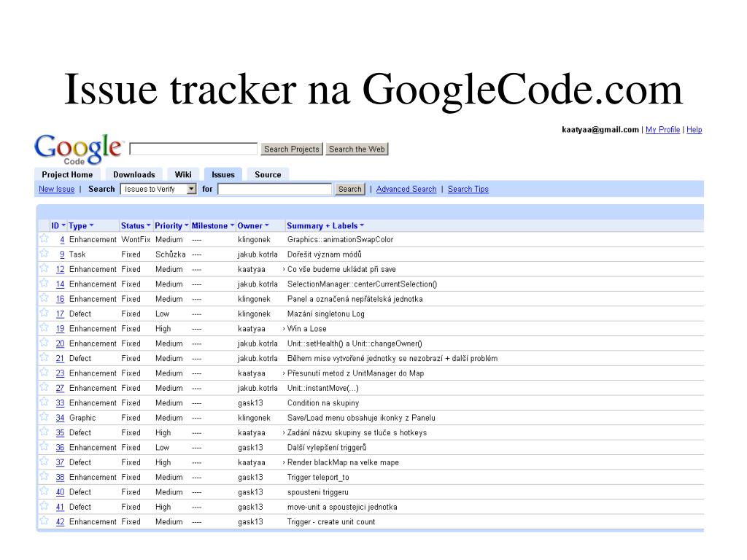Toggle star for issue 27 Unit::instantMove
The height and width of the screenshot is (560, 747).
click(44, 387)
